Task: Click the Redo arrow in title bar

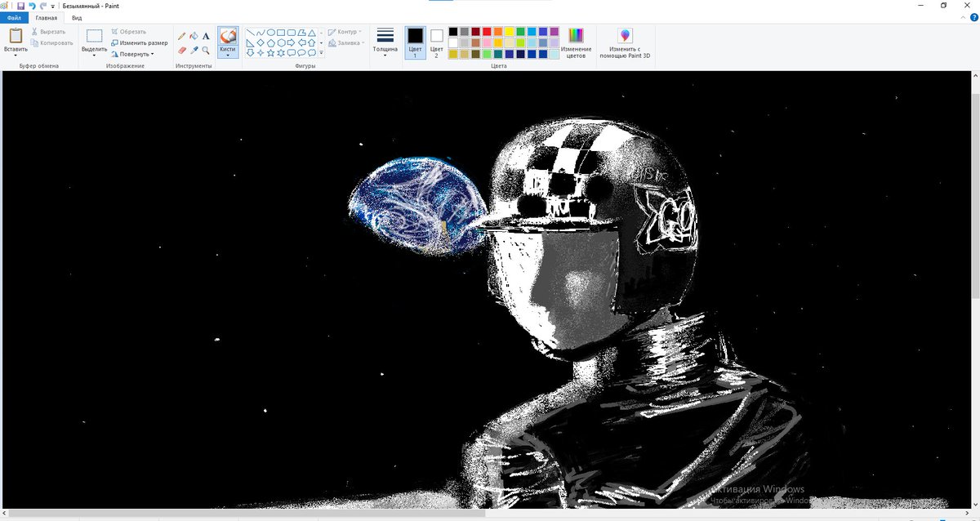Action: pos(42,6)
